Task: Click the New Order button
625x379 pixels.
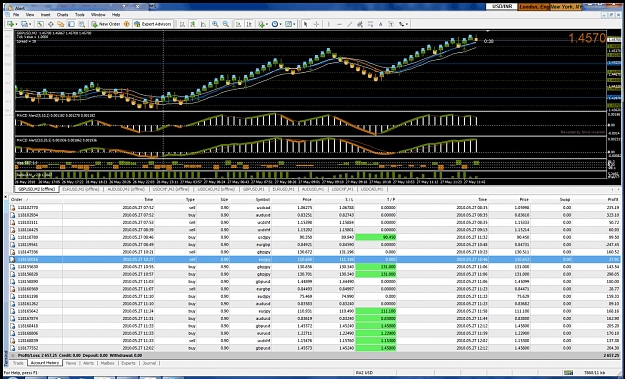Action: tap(106, 24)
